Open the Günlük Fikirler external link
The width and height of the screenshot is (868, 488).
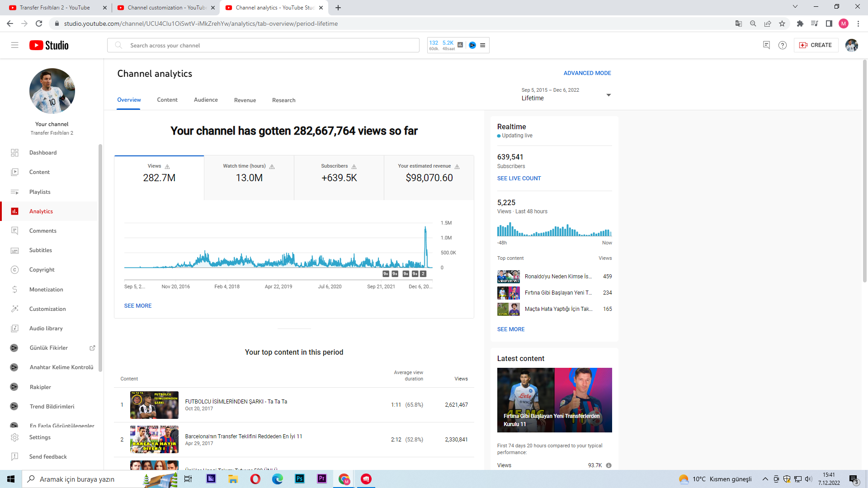[92, 348]
